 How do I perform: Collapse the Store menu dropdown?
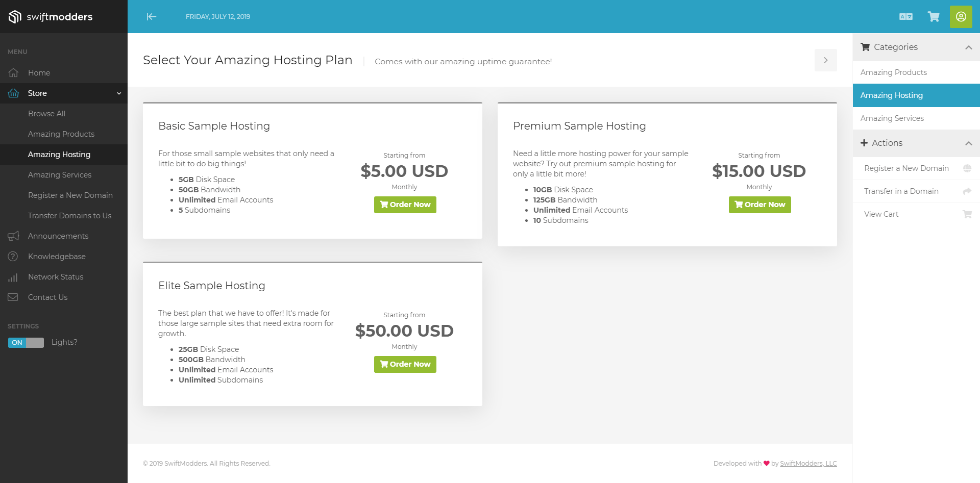coord(119,93)
